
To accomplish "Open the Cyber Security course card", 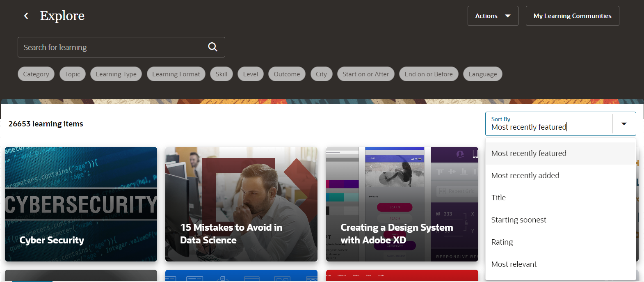I will (x=81, y=204).
